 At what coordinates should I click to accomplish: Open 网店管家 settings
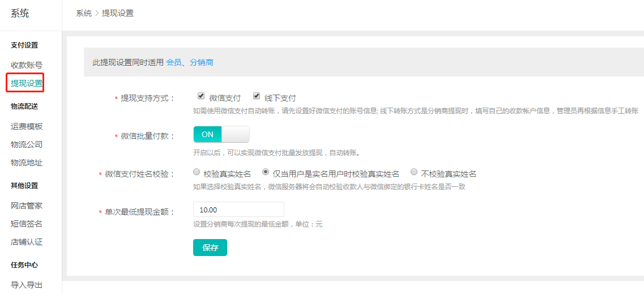click(27, 206)
